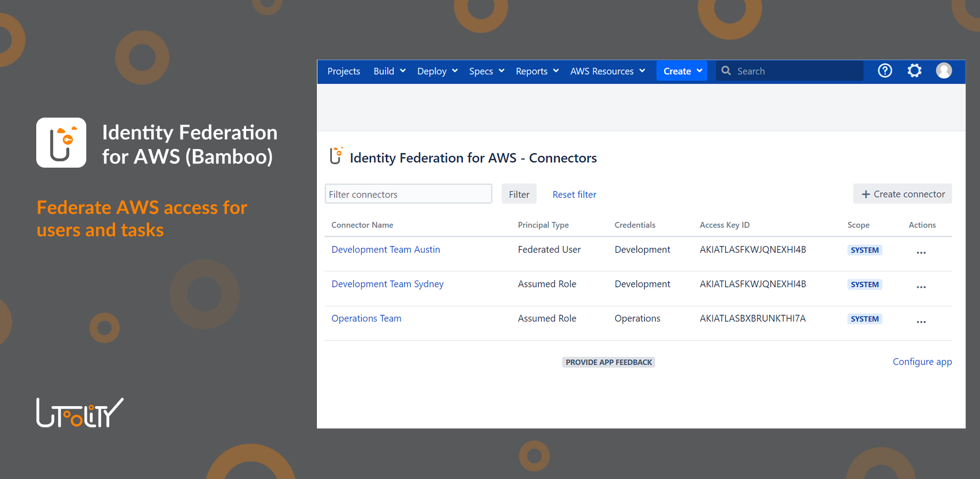
Task: Click the SYSTEM scope badge for Operations Team
Action: 864,318
